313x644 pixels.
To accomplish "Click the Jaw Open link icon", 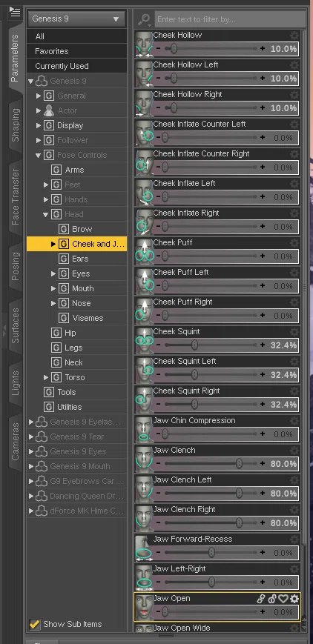I will pyautogui.click(x=261, y=599).
